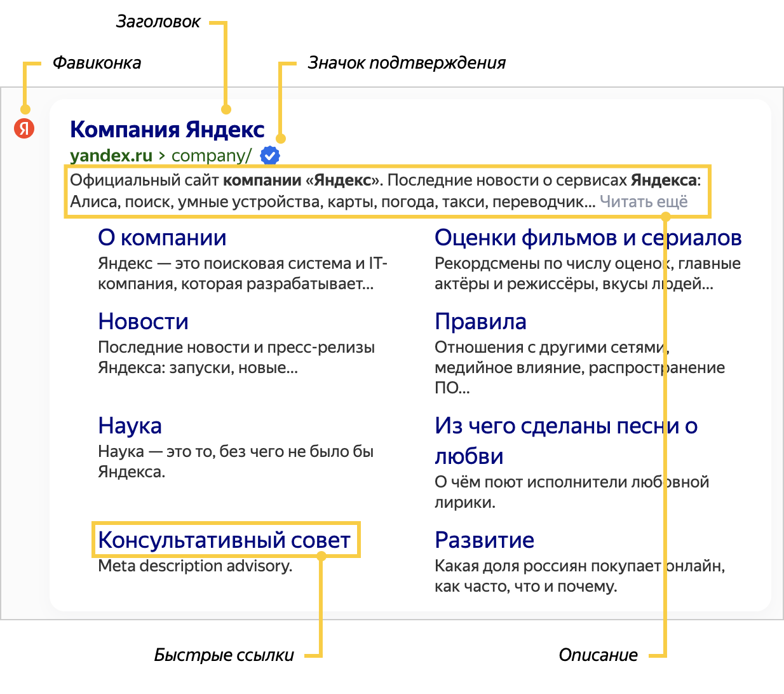
Task: Open the Компания Яндекс title link
Action: [x=167, y=129]
